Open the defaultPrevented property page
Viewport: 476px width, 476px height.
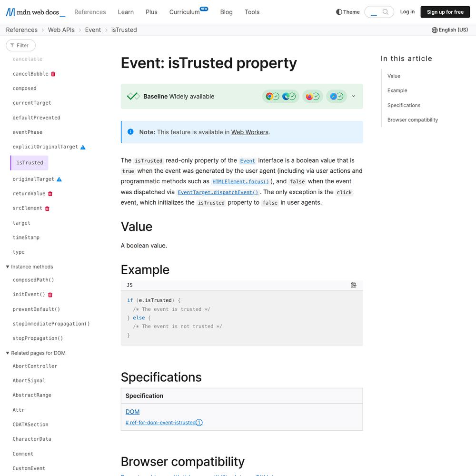click(37, 118)
